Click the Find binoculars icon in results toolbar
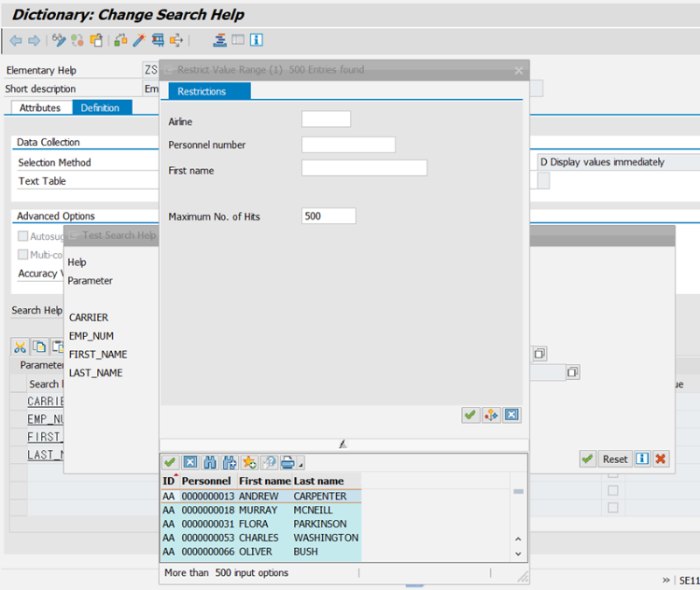 pyautogui.click(x=210, y=462)
